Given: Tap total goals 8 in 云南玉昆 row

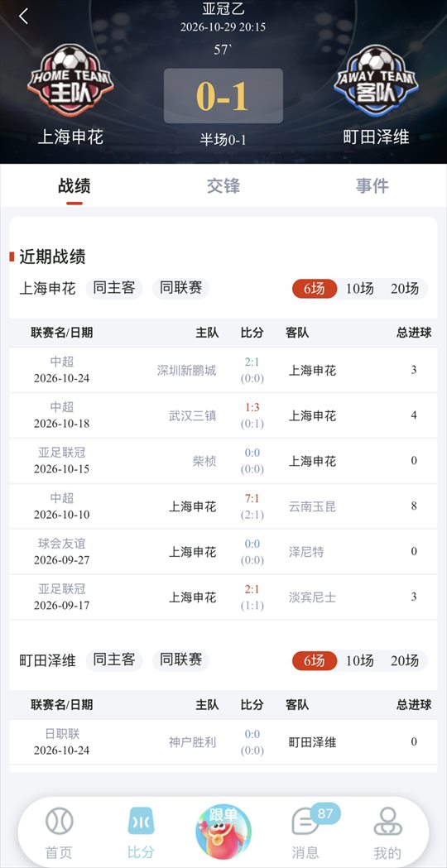Looking at the screenshot, I should tap(414, 506).
